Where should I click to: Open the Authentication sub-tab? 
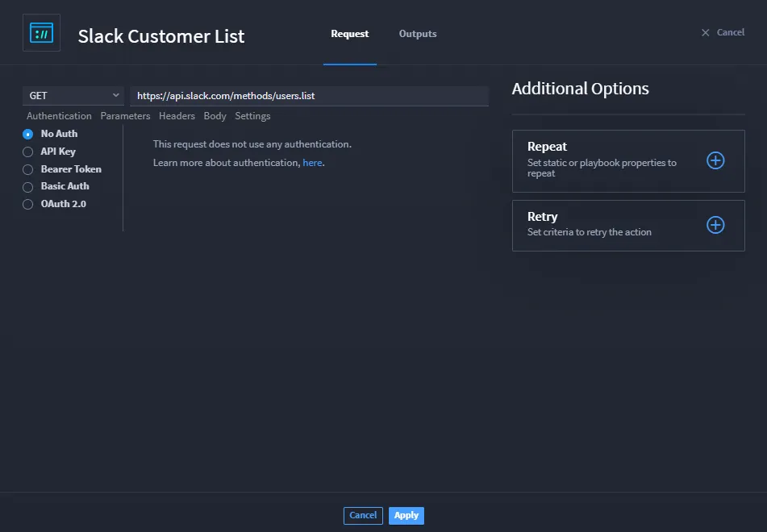[59, 116]
